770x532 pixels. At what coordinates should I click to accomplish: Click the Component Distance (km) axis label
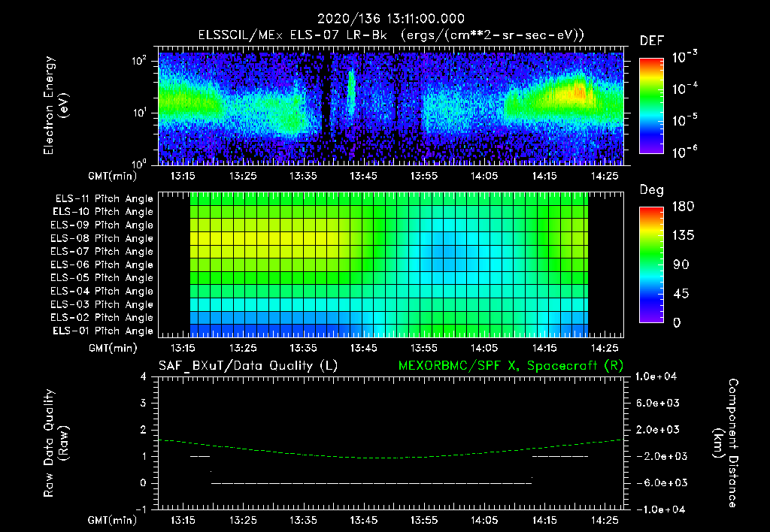(x=726, y=443)
